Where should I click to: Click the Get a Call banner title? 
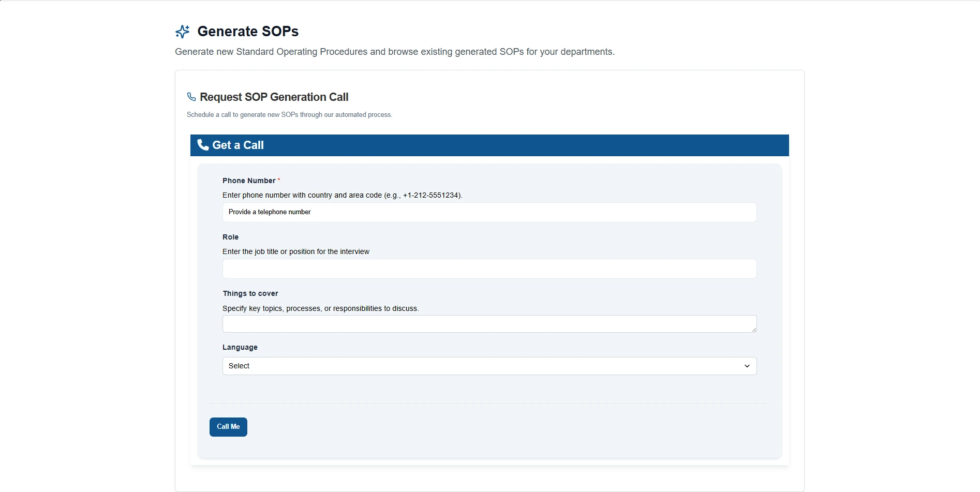click(x=238, y=145)
